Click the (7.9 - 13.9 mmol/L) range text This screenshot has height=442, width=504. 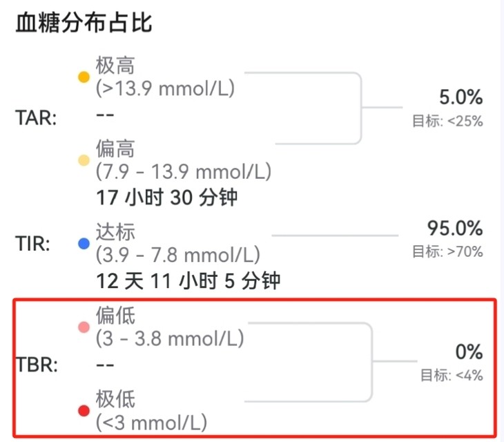pyautogui.click(x=184, y=171)
